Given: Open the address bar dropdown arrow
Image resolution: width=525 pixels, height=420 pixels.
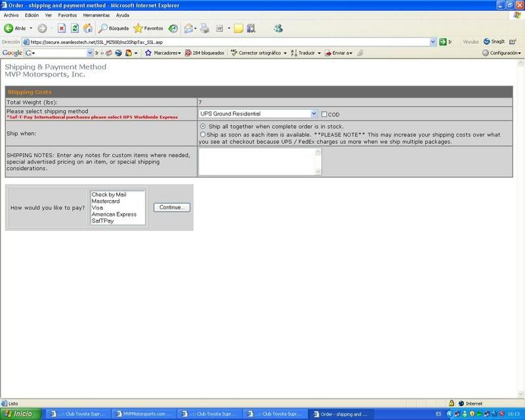Looking at the screenshot, I should click(433, 42).
